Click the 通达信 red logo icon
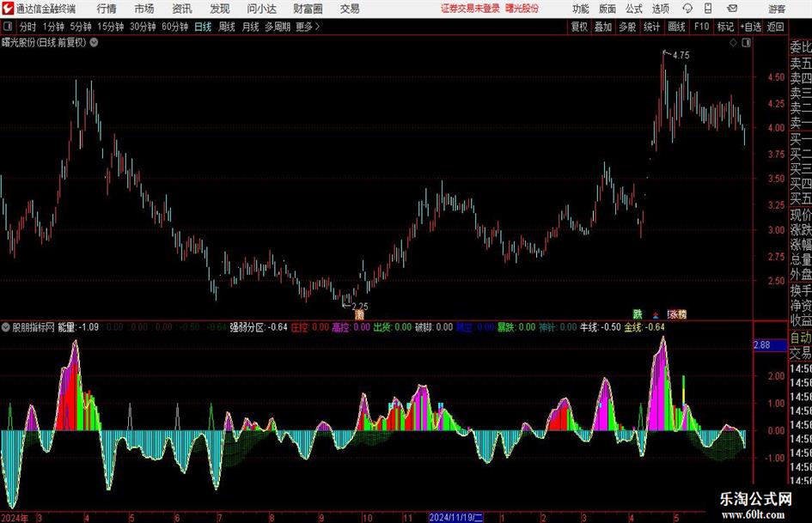Viewport: 812px width, 523px height. (x=9, y=8)
